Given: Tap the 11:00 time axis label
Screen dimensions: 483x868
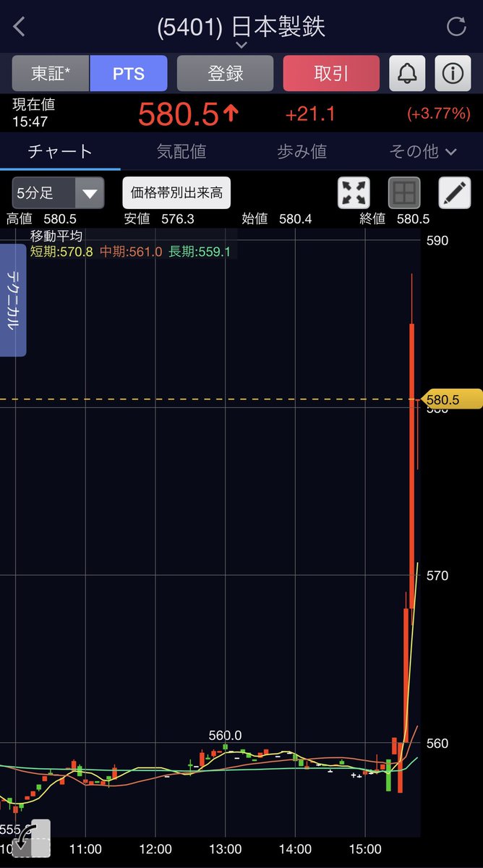Looking at the screenshot, I should pos(85,849).
